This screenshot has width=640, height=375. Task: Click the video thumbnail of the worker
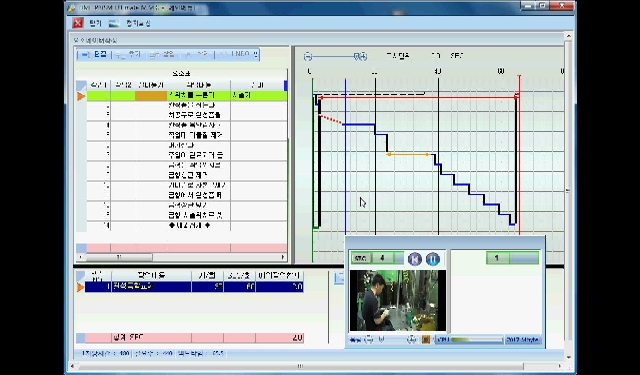(x=398, y=300)
